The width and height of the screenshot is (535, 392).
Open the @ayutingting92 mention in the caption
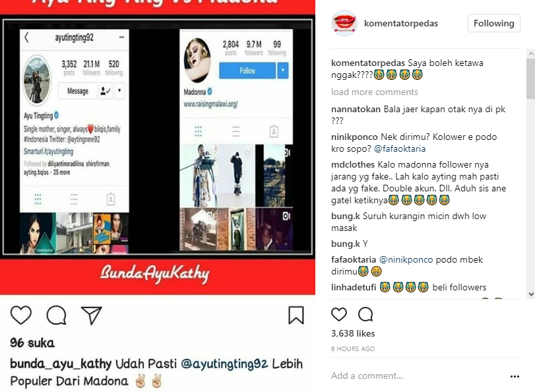[x=224, y=364]
